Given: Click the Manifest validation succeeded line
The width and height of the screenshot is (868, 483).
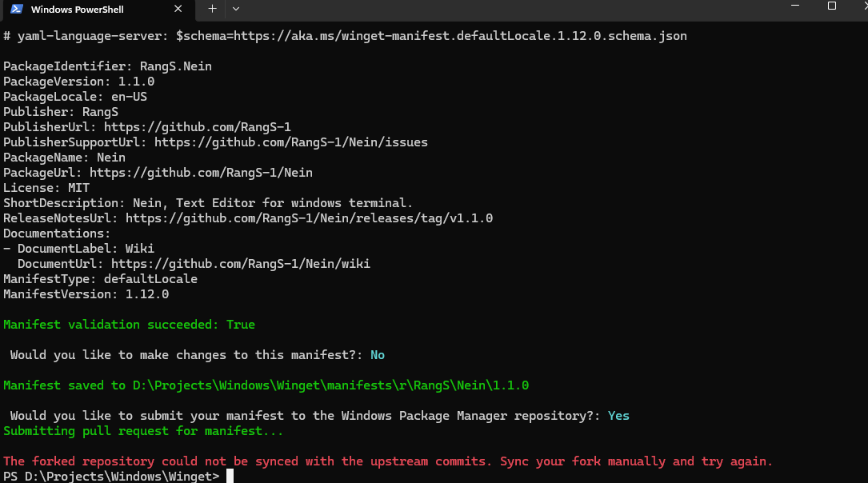Looking at the screenshot, I should point(129,325).
